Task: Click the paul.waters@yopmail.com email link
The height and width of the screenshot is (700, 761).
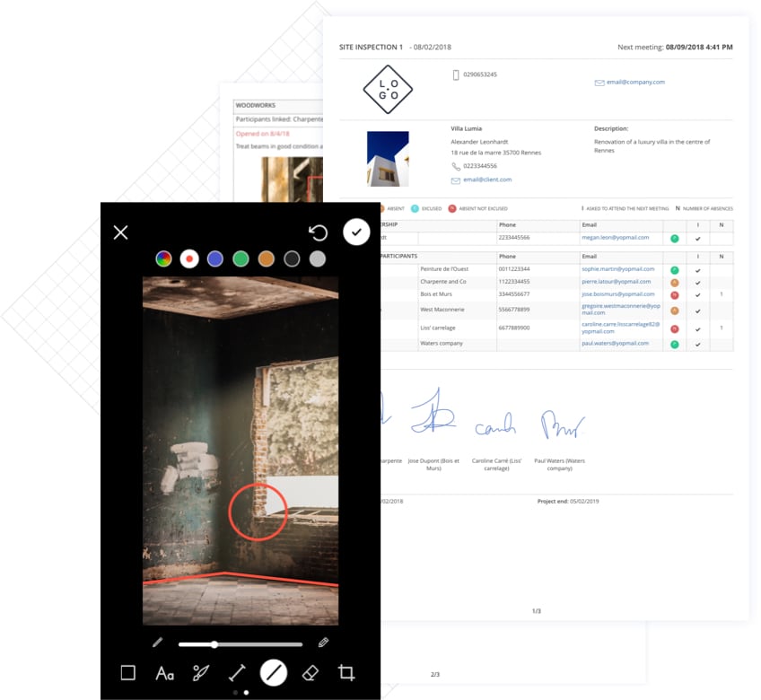Action: (x=616, y=343)
